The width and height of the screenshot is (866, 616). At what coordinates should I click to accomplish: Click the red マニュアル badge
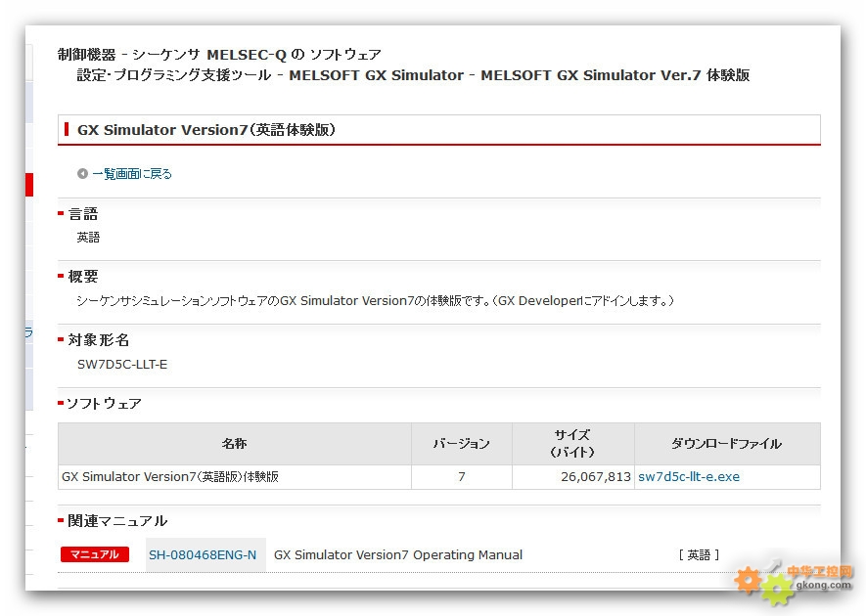(95, 554)
